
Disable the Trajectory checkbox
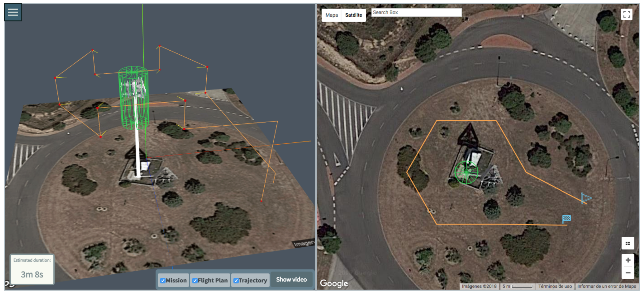236,280
